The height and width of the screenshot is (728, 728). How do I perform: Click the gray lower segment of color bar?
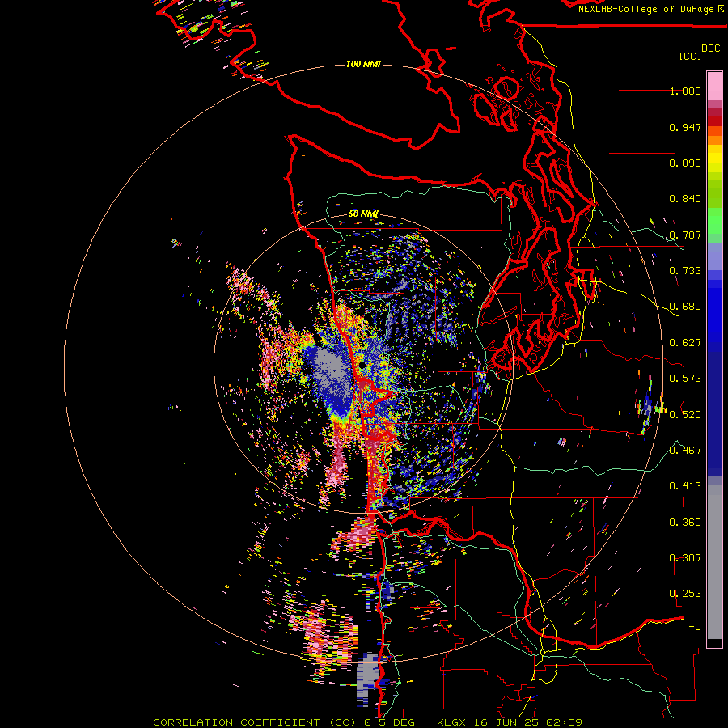(714, 562)
